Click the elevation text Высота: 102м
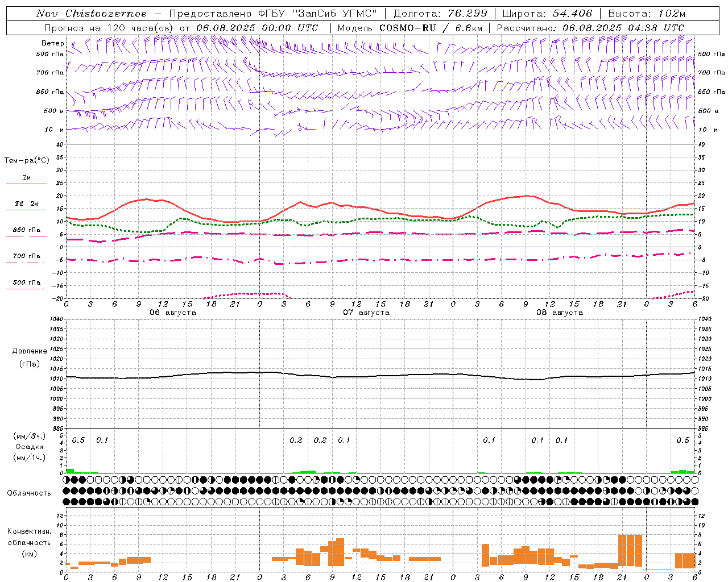The image size is (728, 582). pos(647,14)
